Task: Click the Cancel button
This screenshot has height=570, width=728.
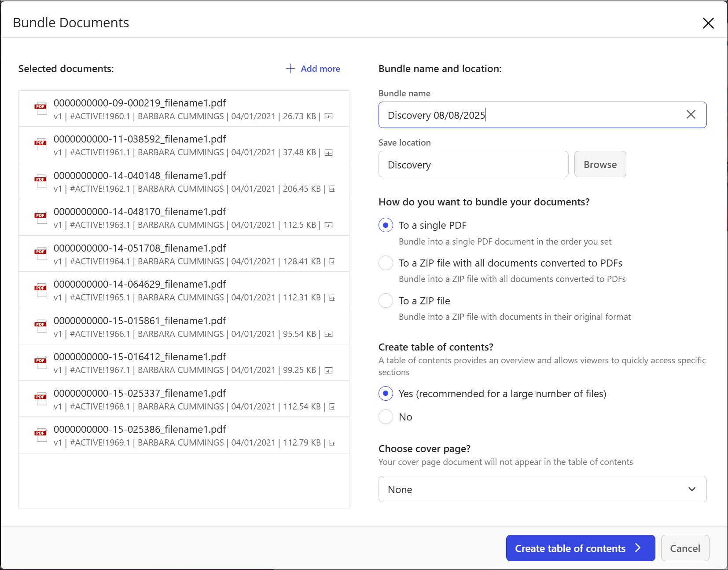Action: click(x=684, y=548)
